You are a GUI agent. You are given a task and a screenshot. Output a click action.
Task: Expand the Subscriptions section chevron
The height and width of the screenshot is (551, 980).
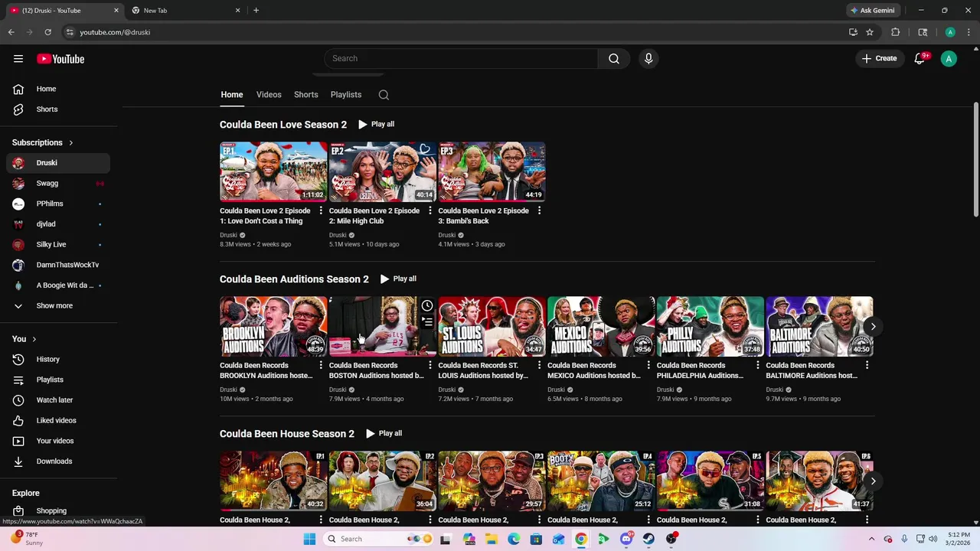(x=71, y=142)
